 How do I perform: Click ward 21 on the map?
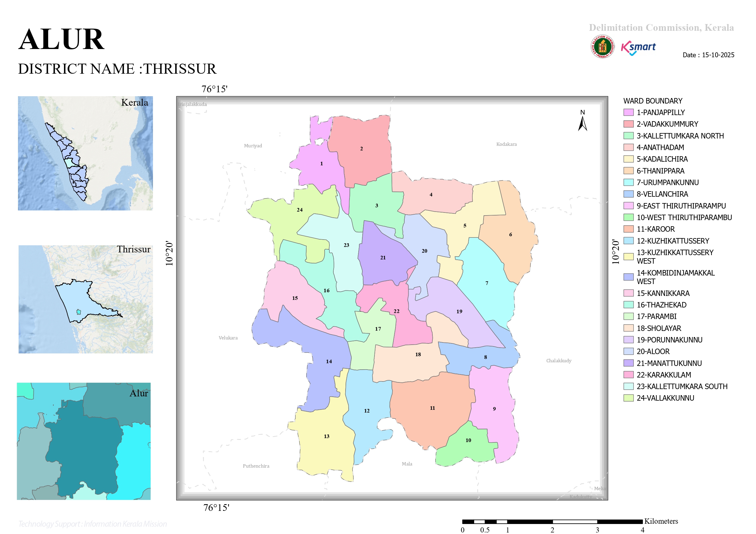[x=383, y=258]
